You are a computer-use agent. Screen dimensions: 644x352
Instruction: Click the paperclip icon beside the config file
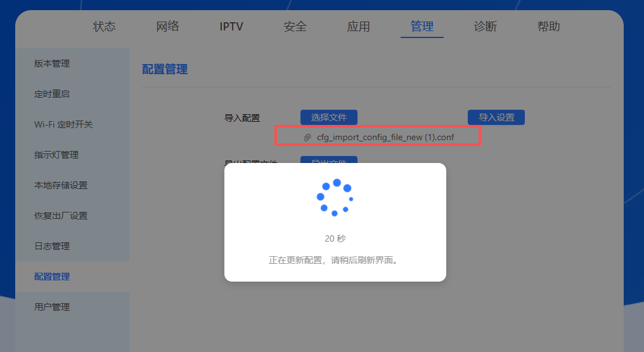click(307, 138)
